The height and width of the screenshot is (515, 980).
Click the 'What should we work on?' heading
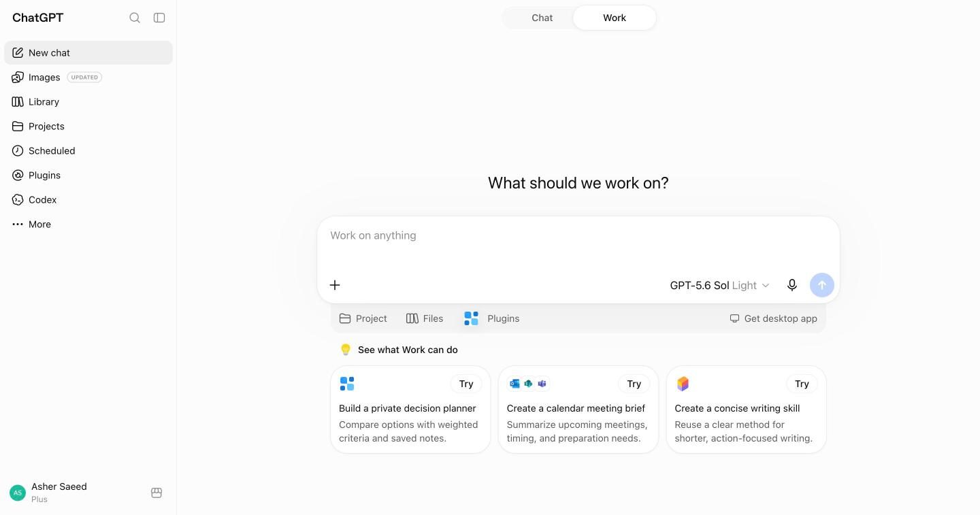(x=578, y=183)
